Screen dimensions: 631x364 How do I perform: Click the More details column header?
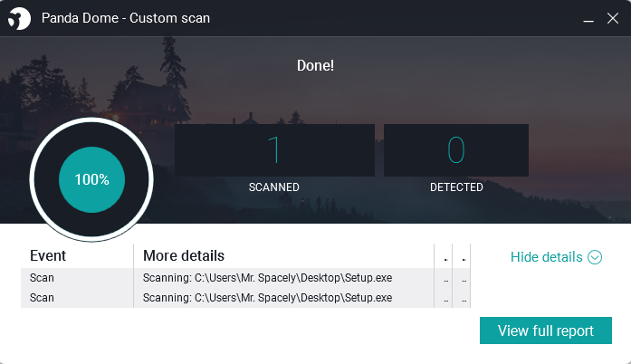pyautogui.click(x=184, y=255)
